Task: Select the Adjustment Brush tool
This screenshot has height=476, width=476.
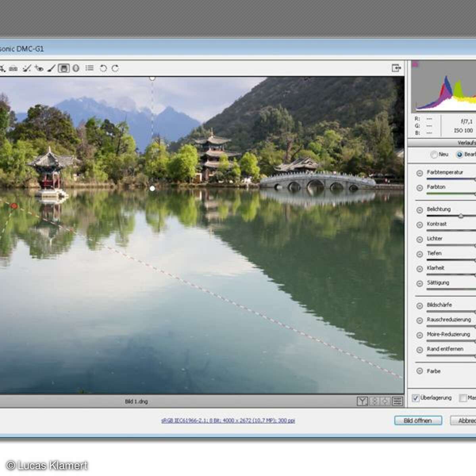Action: 51,68
